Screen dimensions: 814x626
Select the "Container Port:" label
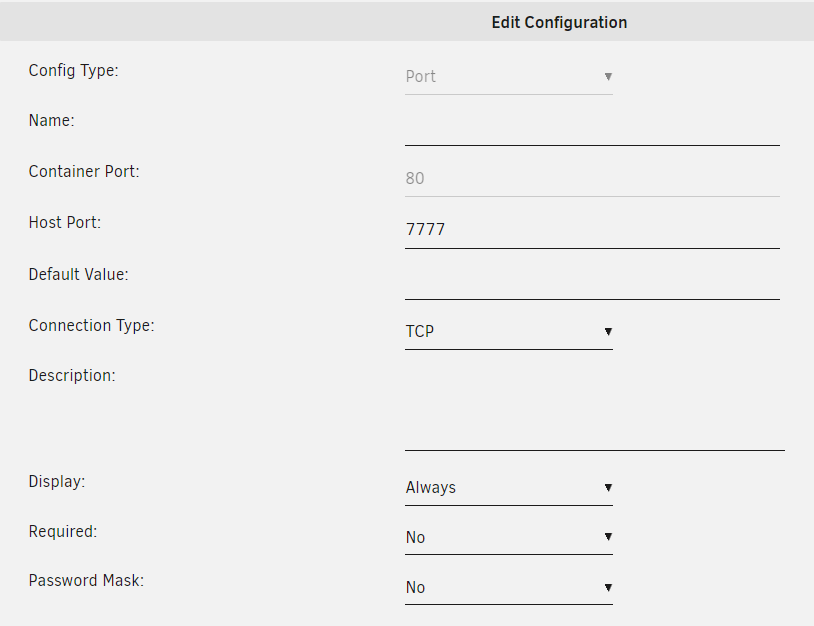[84, 172]
